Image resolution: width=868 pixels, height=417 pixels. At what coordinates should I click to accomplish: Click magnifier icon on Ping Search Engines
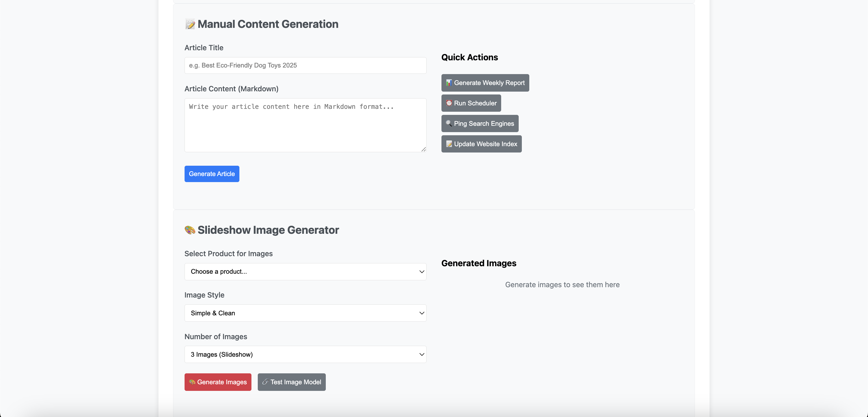click(449, 123)
